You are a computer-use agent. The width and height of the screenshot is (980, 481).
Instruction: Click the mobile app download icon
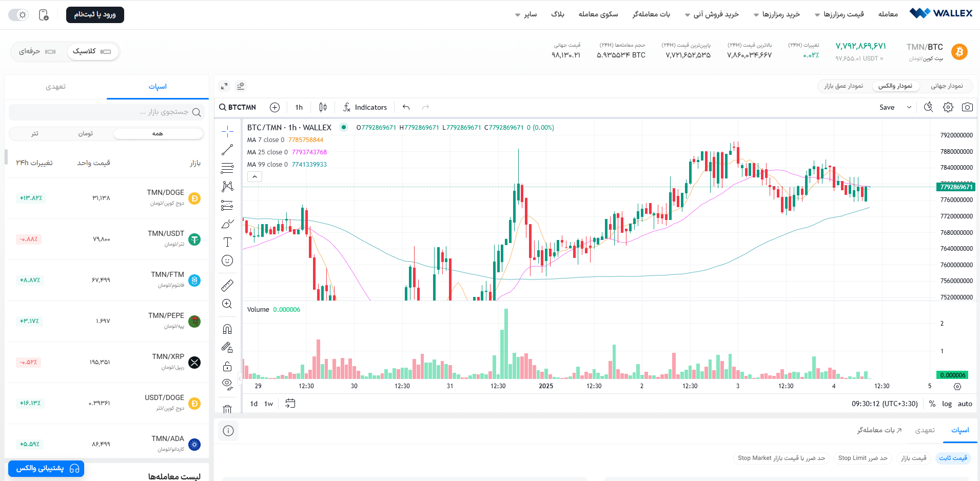[x=44, y=15]
